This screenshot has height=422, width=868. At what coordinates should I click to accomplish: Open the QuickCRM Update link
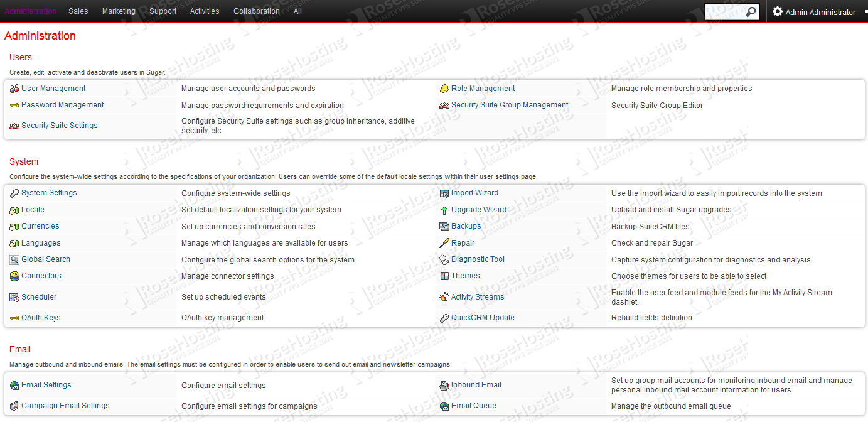[x=483, y=318]
